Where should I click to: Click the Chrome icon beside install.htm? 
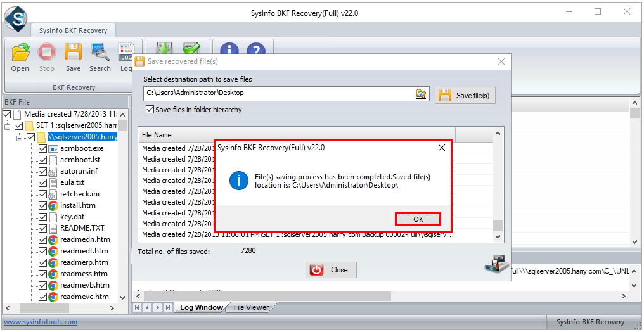tap(53, 205)
